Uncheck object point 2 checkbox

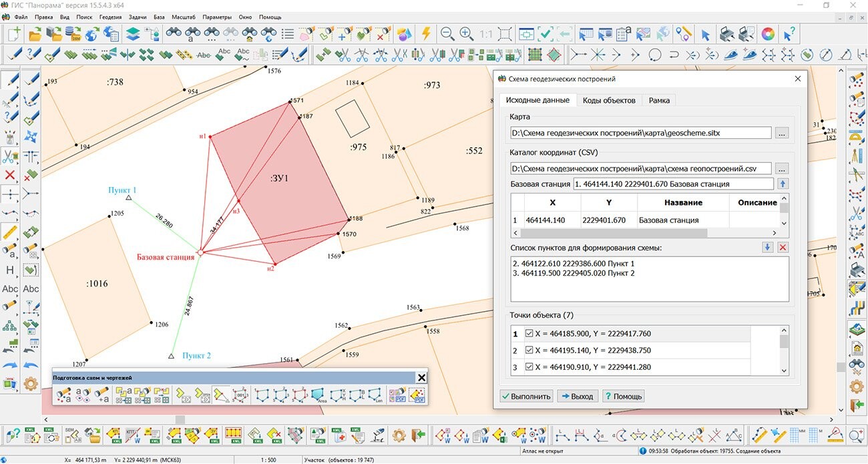[529, 351]
